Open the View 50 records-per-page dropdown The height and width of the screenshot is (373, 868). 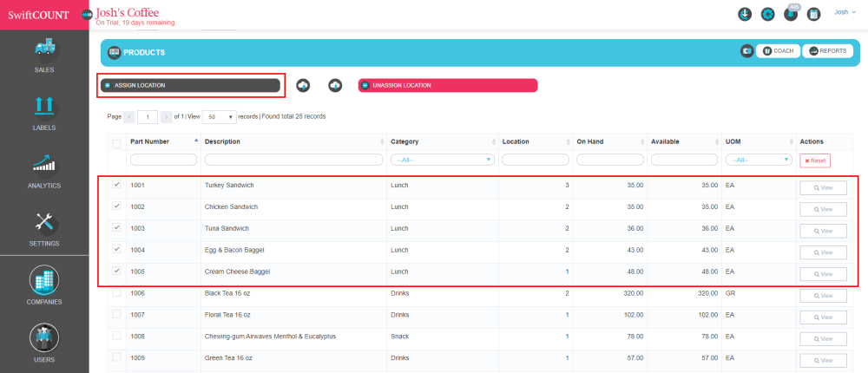coord(220,117)
